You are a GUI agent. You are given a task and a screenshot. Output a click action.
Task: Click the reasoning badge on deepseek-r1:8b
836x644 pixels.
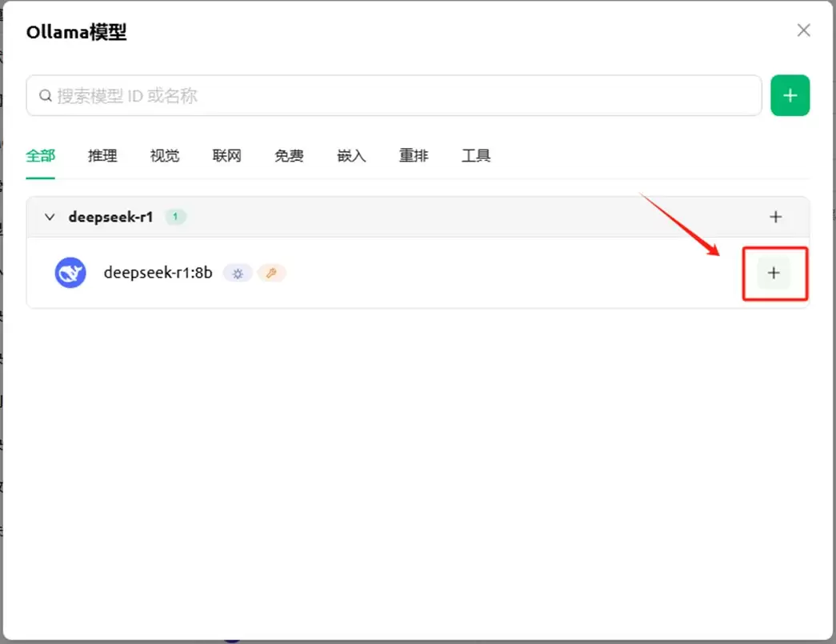tap(238, 274)
